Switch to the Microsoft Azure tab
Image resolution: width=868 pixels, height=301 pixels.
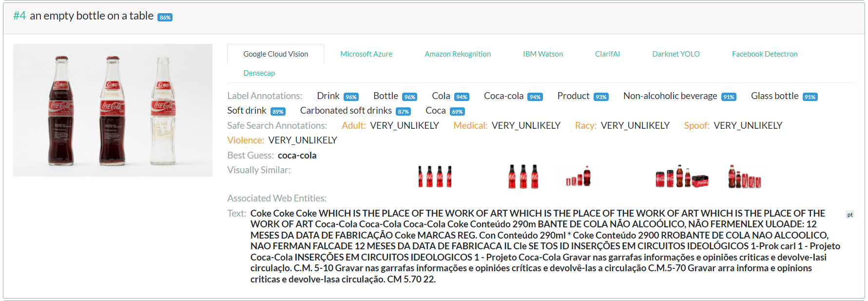pos(366,54)
